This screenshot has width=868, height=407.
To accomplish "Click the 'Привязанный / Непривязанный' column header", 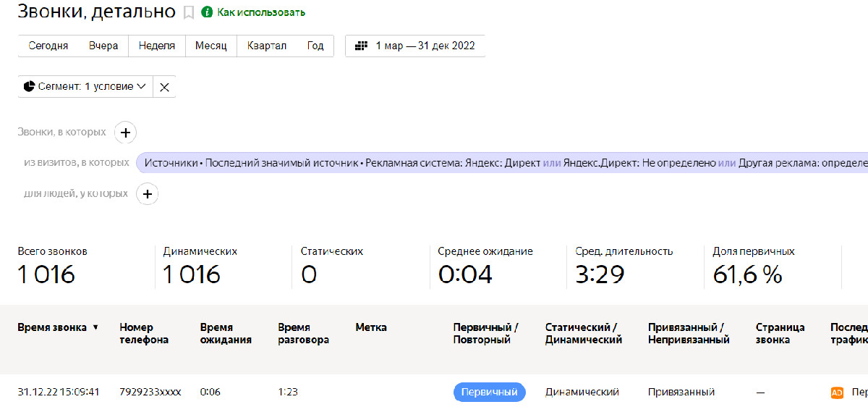I will 689,334.
